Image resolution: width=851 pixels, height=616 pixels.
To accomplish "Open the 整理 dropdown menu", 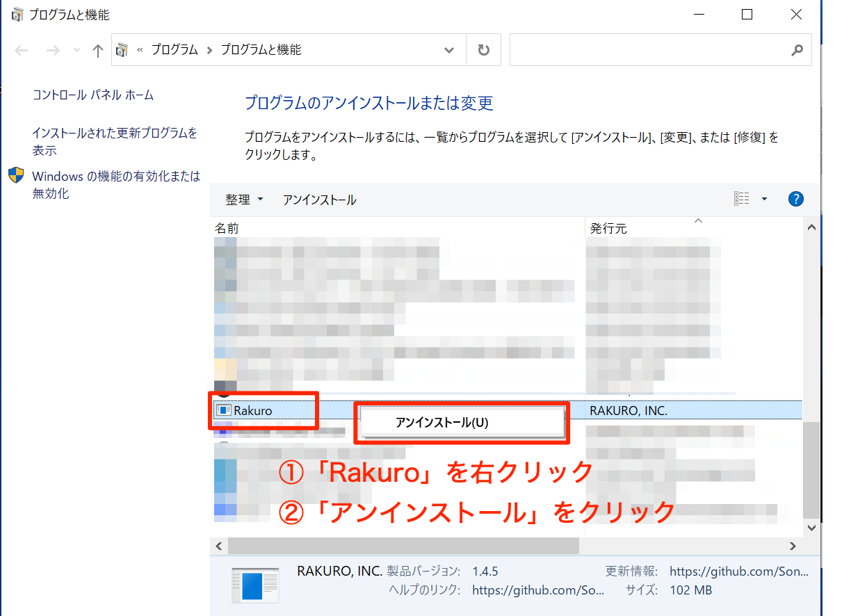I will coord(244,200).
